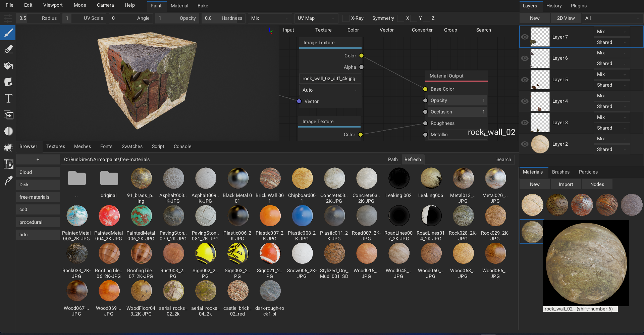Select the Eraser tool
The image size is (644, 335).
tap(8, 49)
